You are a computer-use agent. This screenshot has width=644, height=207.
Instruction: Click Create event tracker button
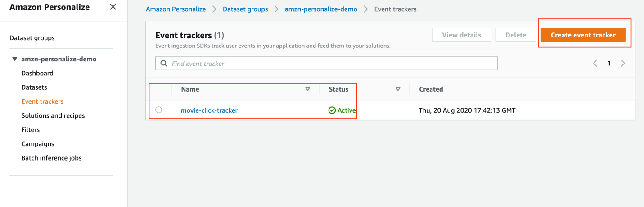(x=583, y=35)
